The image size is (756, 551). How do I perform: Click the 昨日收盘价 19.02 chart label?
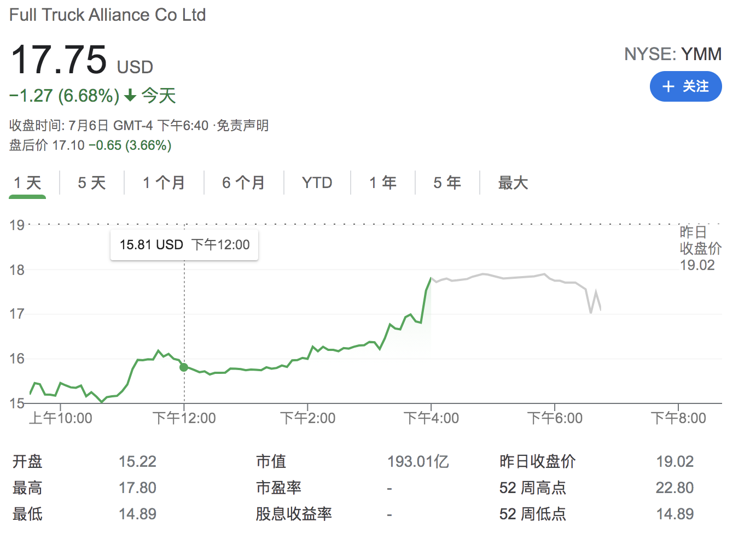pos(701,248)
